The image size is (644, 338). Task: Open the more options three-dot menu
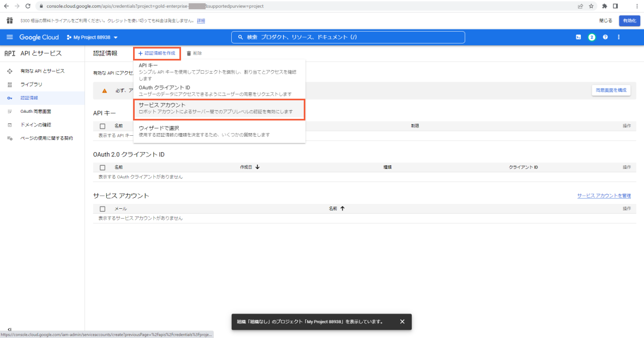[618, 37]
